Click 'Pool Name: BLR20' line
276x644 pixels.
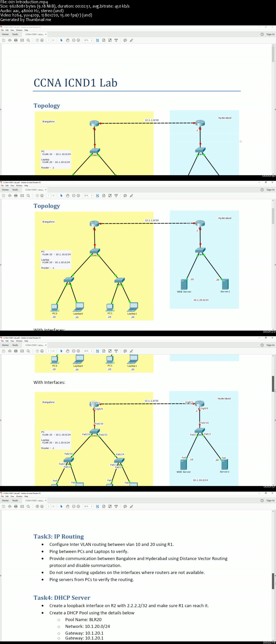click(x=83, y=619)
